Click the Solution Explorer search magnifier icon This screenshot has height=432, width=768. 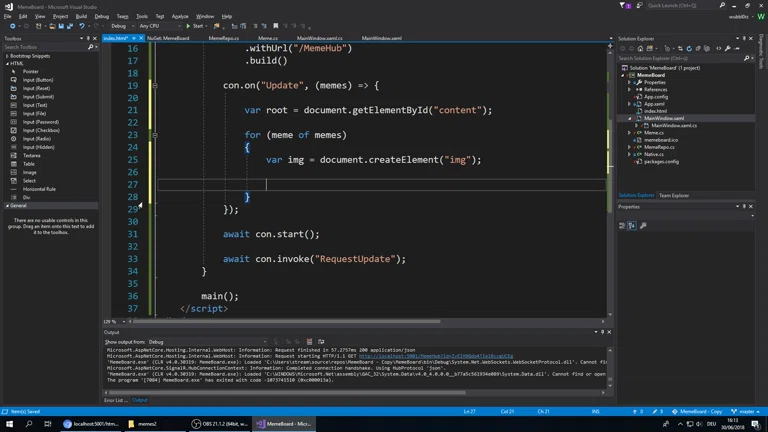pos(746,58)
